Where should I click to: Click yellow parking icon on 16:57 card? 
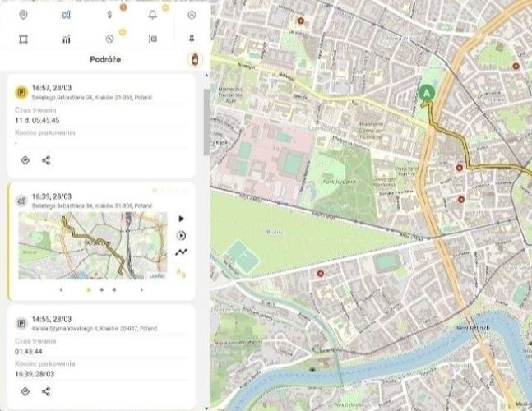click(x=21, y=92)
